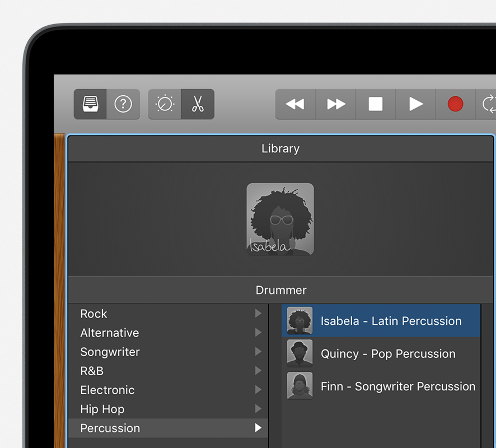496x448 pixels.
Task: Click the Fast Forward transport button
Action: pyautogui.click(x=336, y=104)
